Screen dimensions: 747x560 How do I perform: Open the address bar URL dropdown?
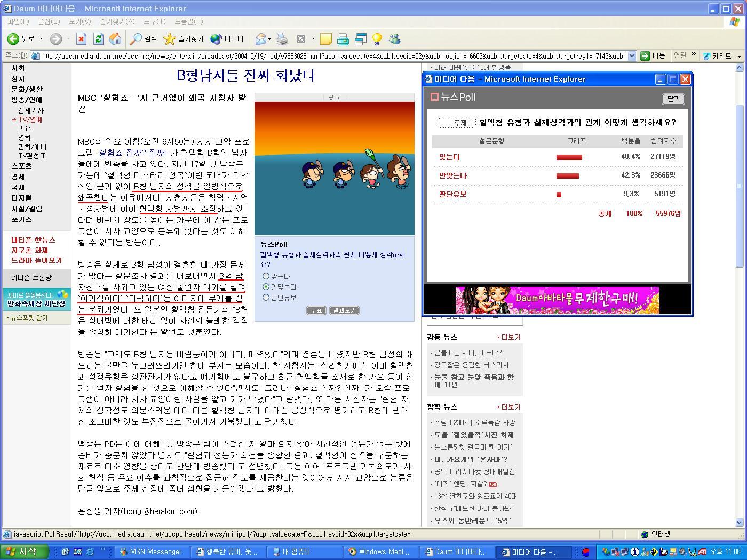tap(632, 56)
